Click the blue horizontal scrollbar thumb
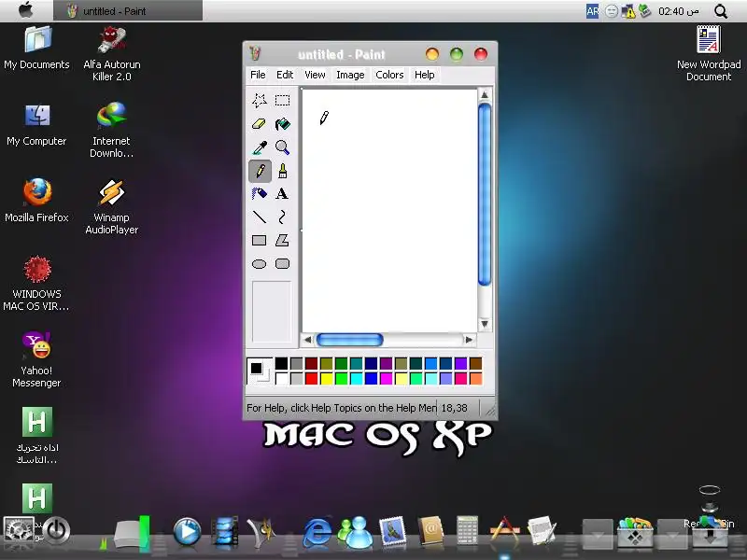 point(349,340)
